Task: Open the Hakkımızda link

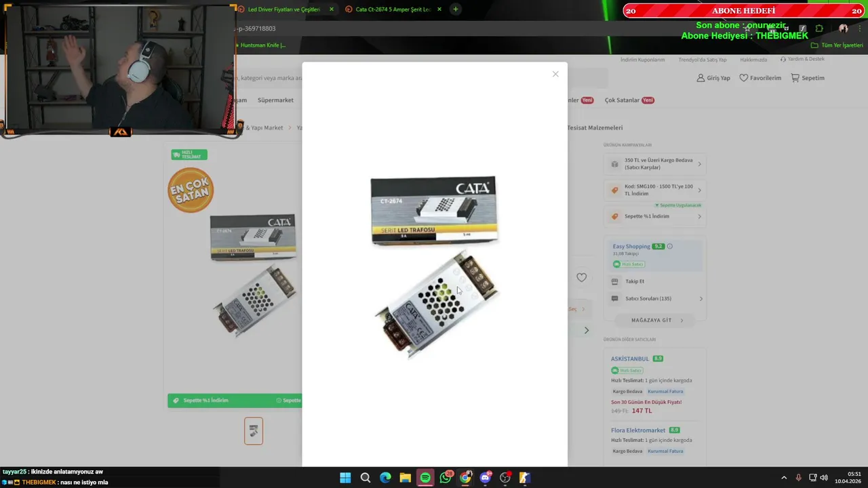Action: point(753,60)
